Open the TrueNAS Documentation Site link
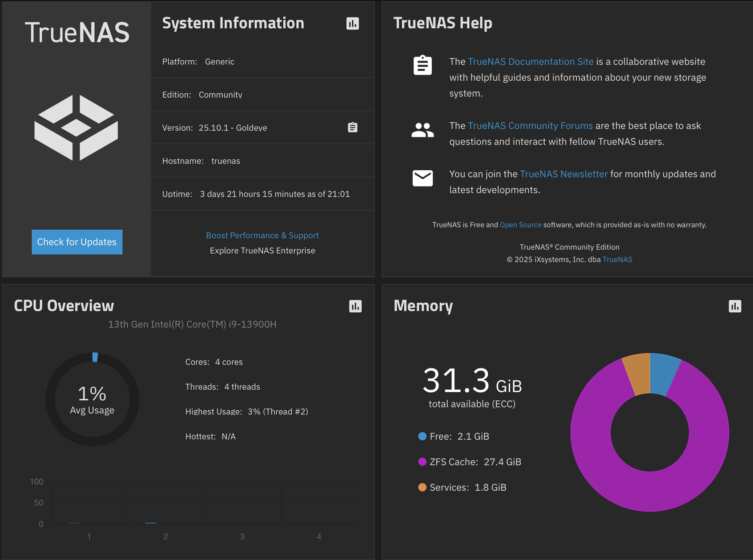This screenshot has width=753, height=560. (530, 61)
